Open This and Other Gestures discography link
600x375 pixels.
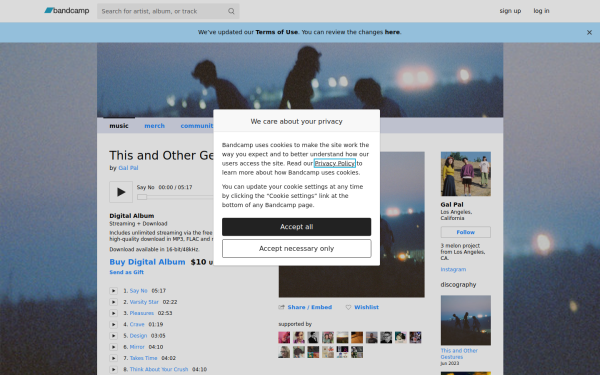pos(459,354)
